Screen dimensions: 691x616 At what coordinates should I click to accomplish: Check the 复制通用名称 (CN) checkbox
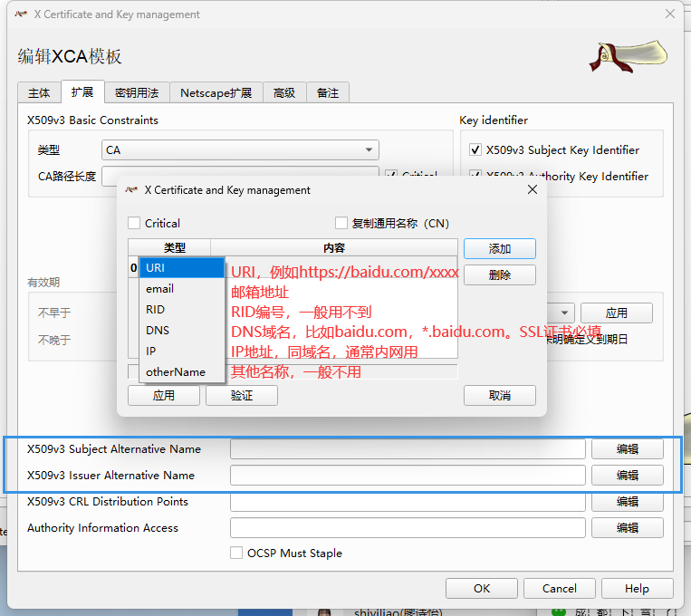tap(341, 224)
